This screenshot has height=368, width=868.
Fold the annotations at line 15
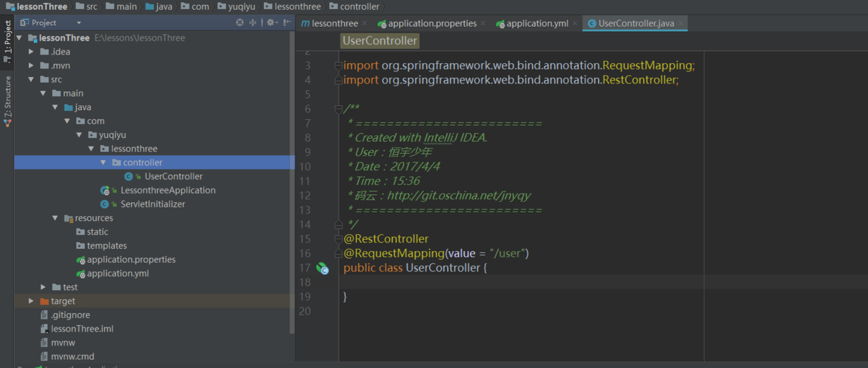[339, 239]
